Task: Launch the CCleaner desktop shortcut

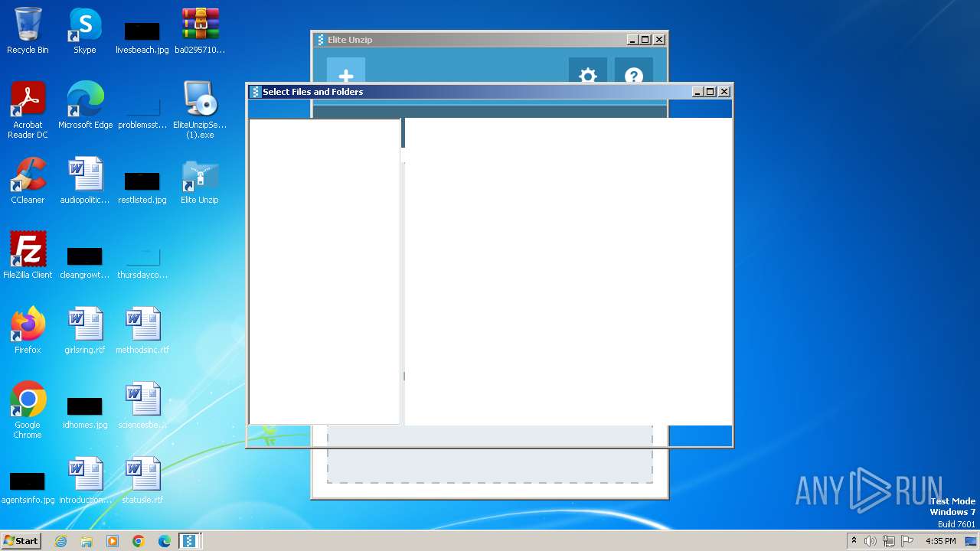Action: (28, 181)
